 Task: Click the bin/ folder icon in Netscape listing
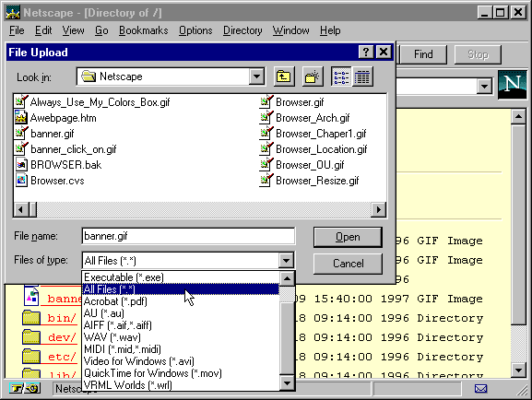31,318
